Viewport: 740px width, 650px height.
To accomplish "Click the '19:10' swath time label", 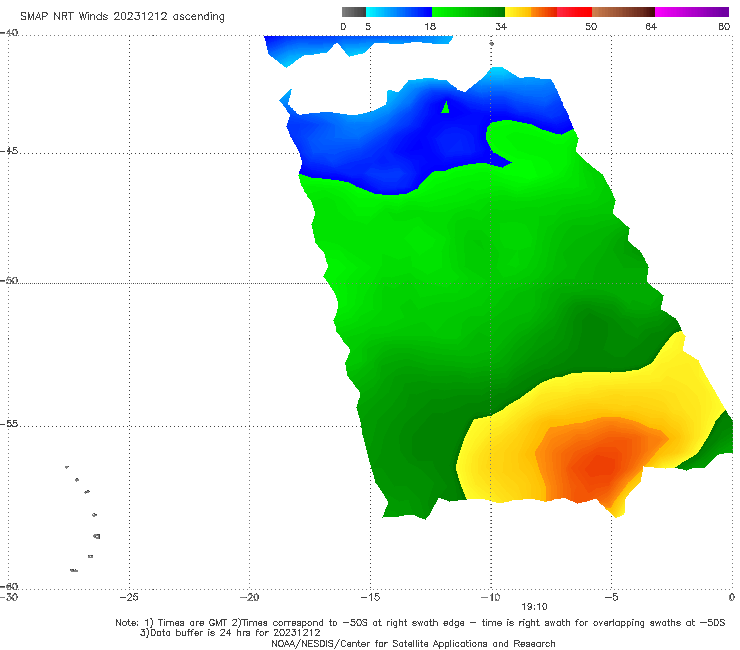I will pos(534,607).
